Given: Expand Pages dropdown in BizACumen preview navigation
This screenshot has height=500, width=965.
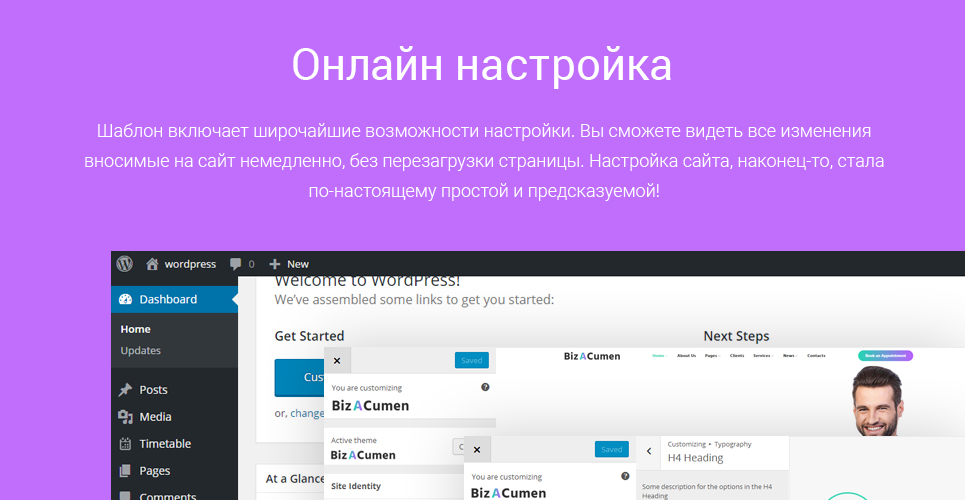Looking at the screenshot, I should [712, 356].
